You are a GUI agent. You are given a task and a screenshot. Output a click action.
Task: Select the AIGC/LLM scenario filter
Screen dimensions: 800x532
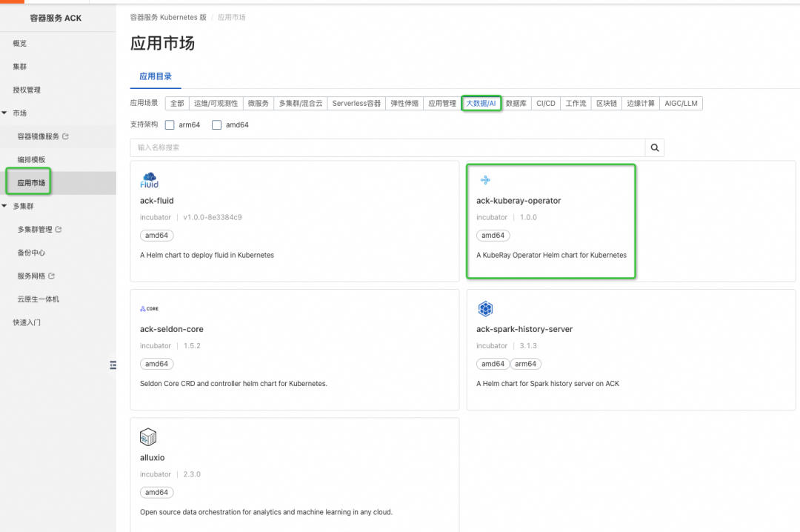coord(681,103)
